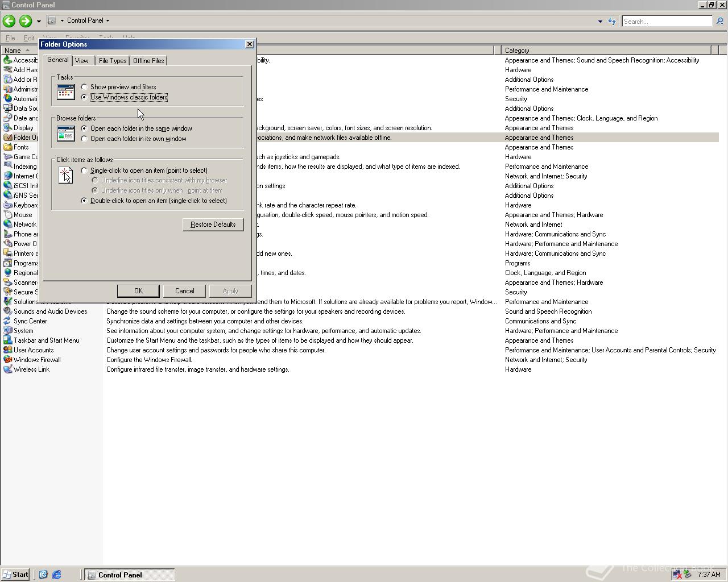728x582 pixels.
Task: Click the Regional globe icon in list
Action: (7, 273)
